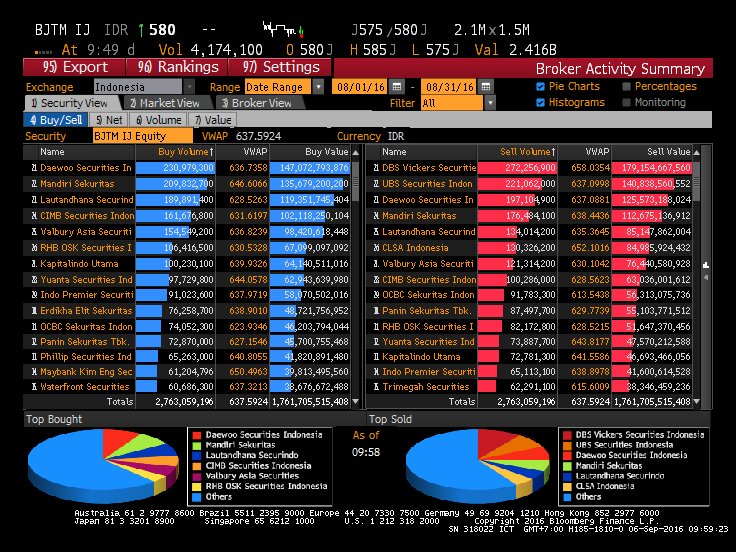The height and width of the screenshot is (552, 736).
Task: Uncheck the Pie Charts checkbox
Action: tap(541, 87)
